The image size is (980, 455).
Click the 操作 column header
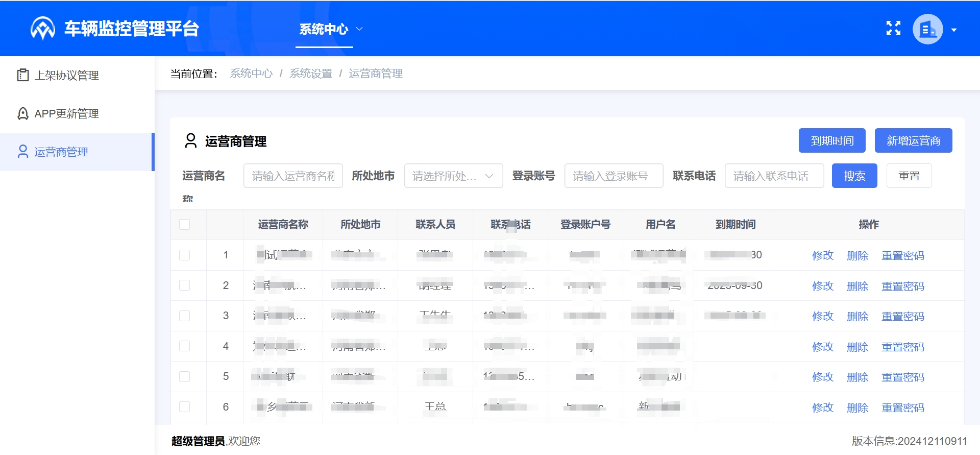coord(869,225)
